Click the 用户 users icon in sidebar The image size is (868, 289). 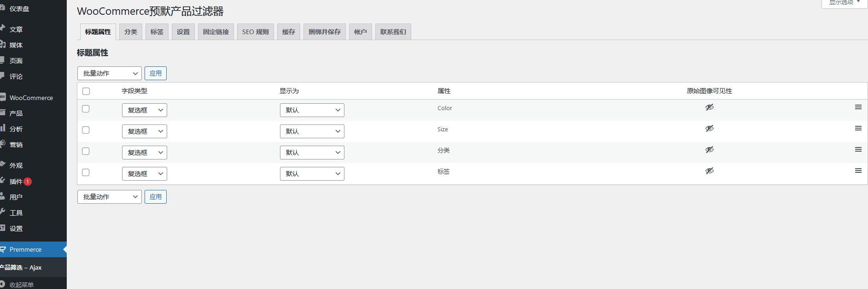click(x=2, y=196)
